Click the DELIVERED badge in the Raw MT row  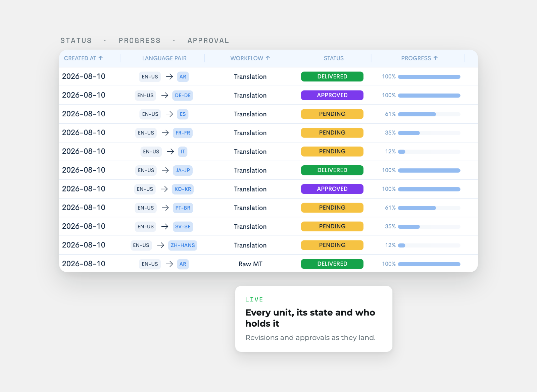point(332,264)
